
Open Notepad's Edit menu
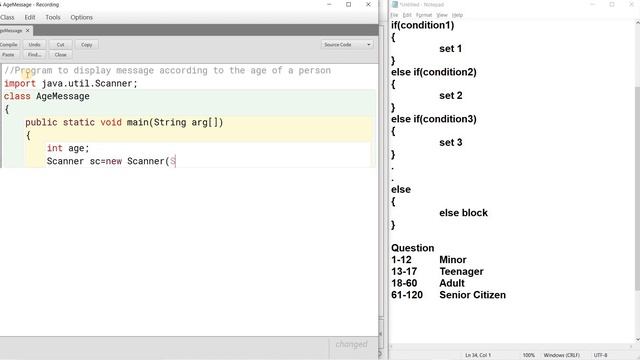407,15
